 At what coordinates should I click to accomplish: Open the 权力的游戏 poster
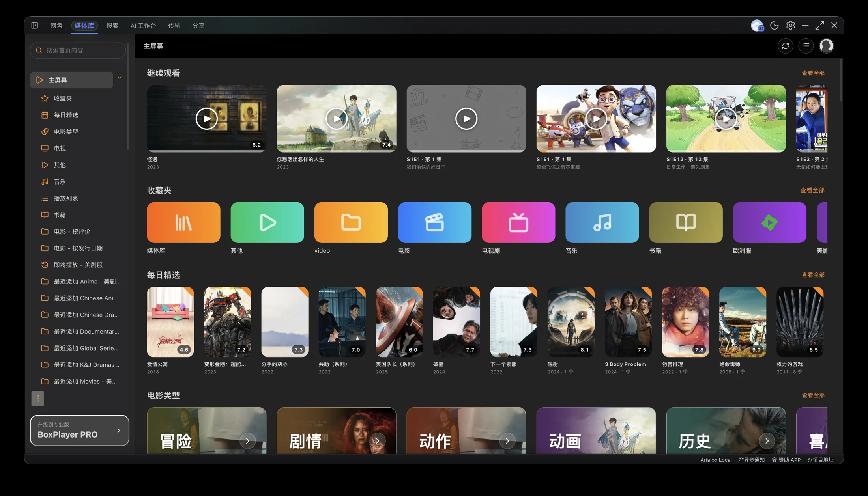[800, 322]
